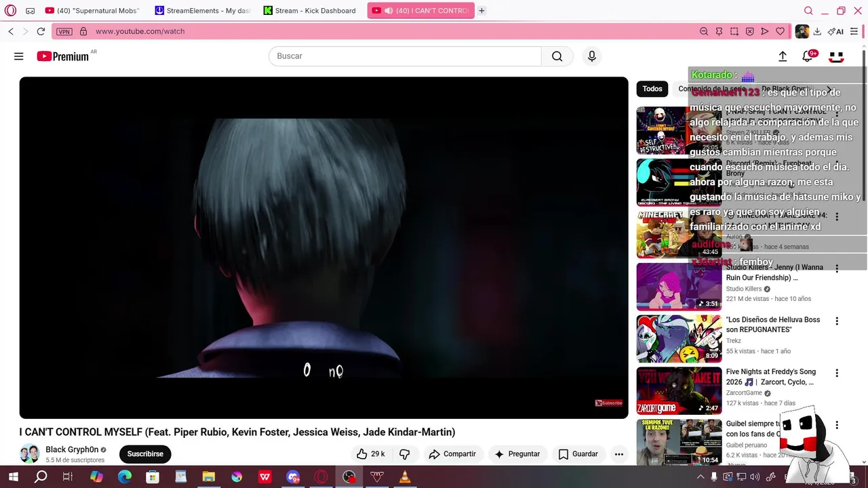Open site security padlock info
Screen dimensions: 868x488
coord(83,31)
